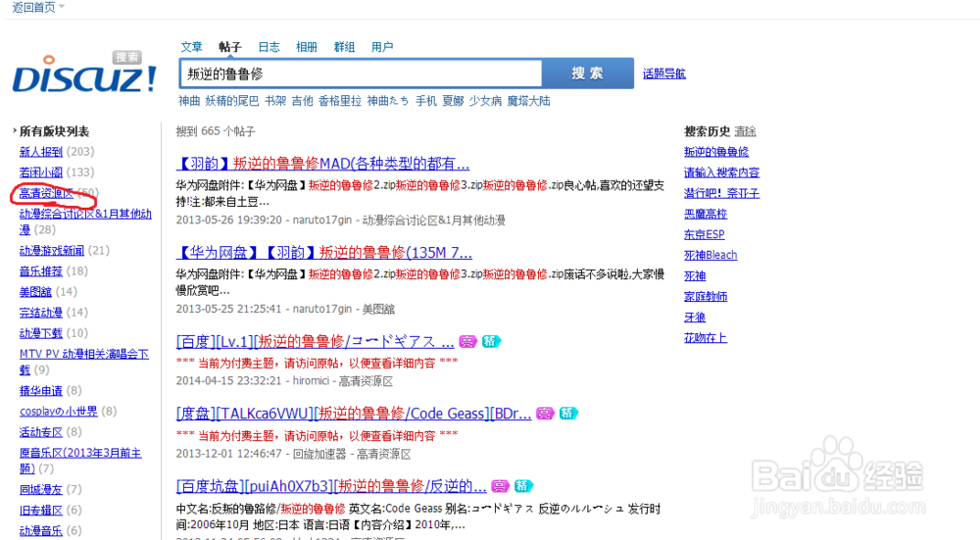Screen dimensions: 980x540
Task: Open forum 若闲小阁 (133)
Action: point(41,172)
